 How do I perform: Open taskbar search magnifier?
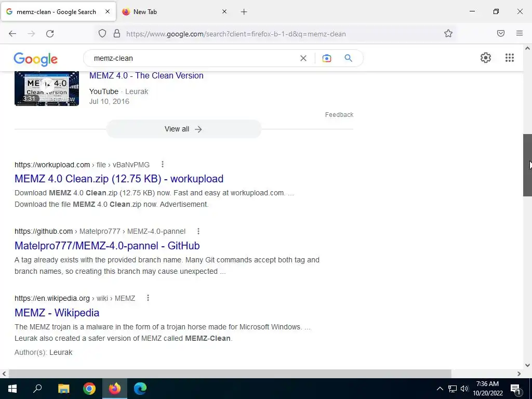click(37, 389)
